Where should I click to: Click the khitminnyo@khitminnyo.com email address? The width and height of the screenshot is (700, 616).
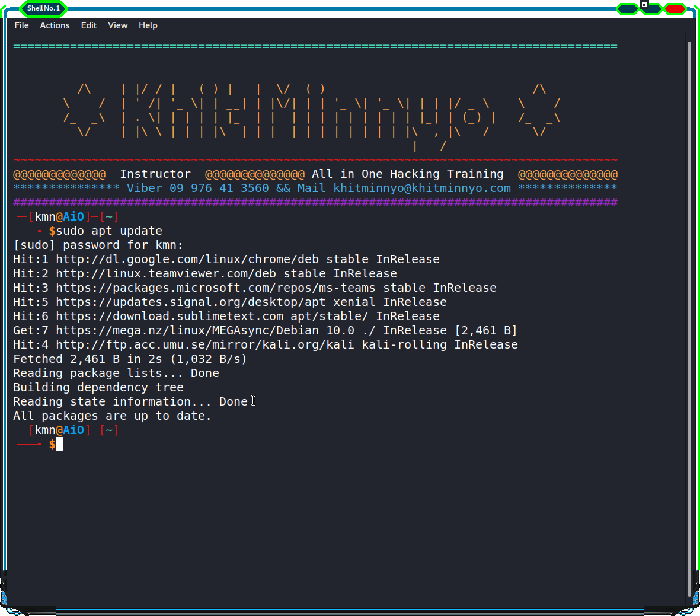422,188
